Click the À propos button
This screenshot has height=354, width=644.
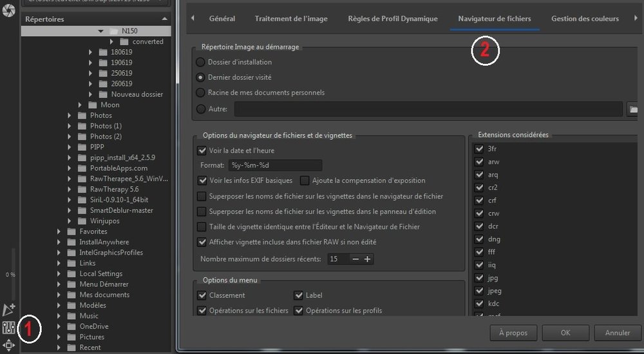[513, 333]
